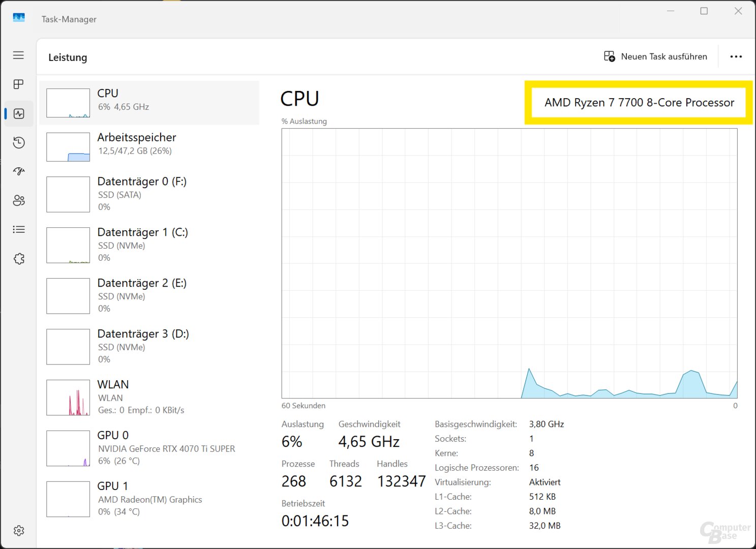Click the Kerne label
The height and width of the screenshot is (549, 756).
(x=446, y=453)
